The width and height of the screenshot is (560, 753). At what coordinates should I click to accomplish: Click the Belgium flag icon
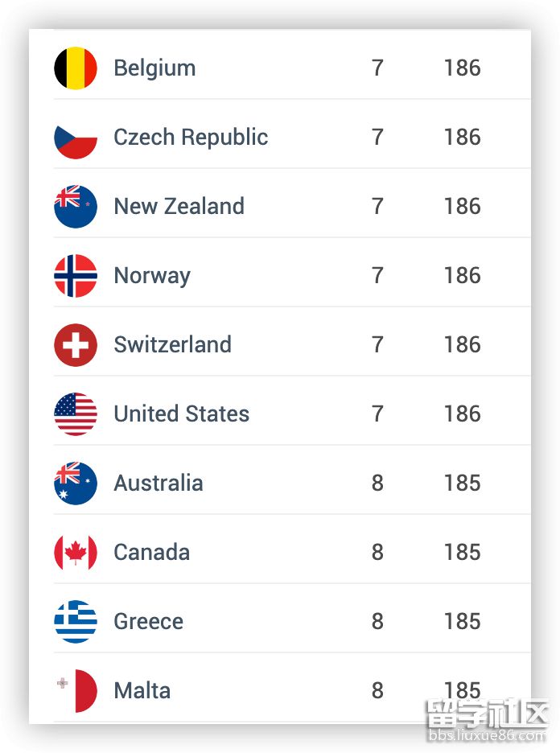pos(76,68)
